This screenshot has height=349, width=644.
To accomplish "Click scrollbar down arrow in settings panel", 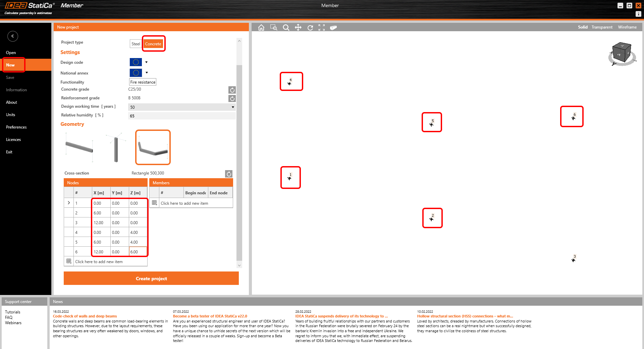I will tap(239, 265).
